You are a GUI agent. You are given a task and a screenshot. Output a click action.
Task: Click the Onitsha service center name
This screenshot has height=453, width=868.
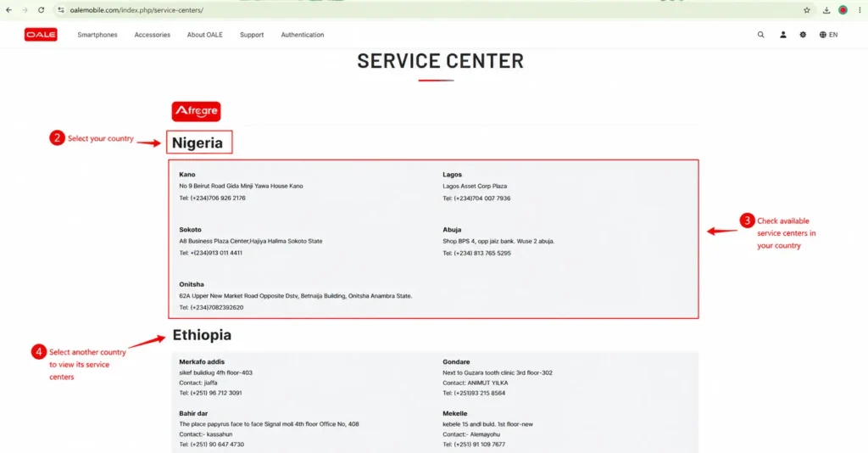pyautogui.click(x=191, y=284)
